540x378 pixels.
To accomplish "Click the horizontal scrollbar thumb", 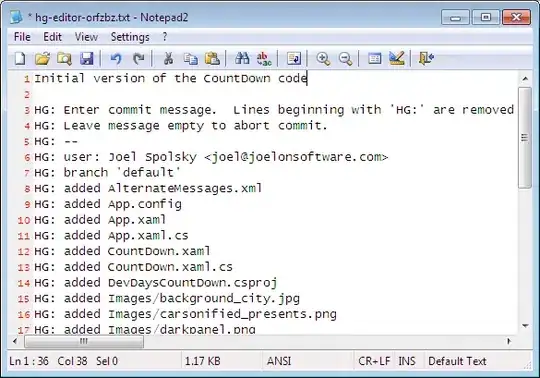I will pos(84,342).
